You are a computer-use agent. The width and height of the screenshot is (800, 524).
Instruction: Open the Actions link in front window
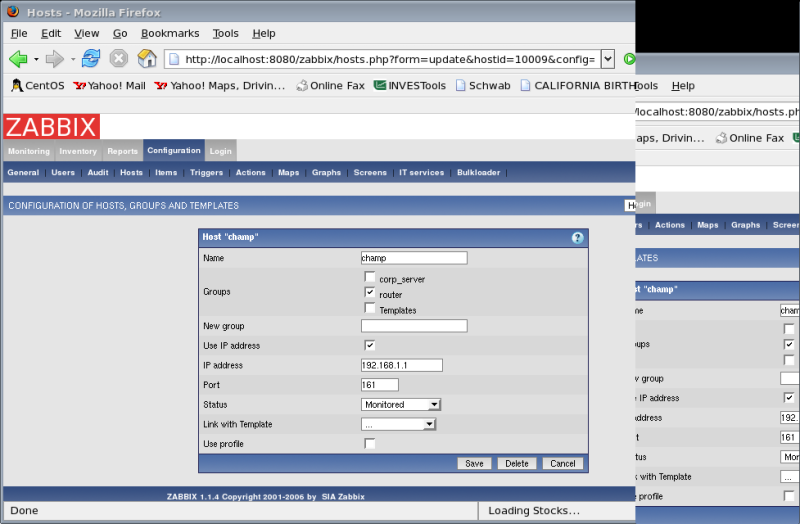[251, 172]
